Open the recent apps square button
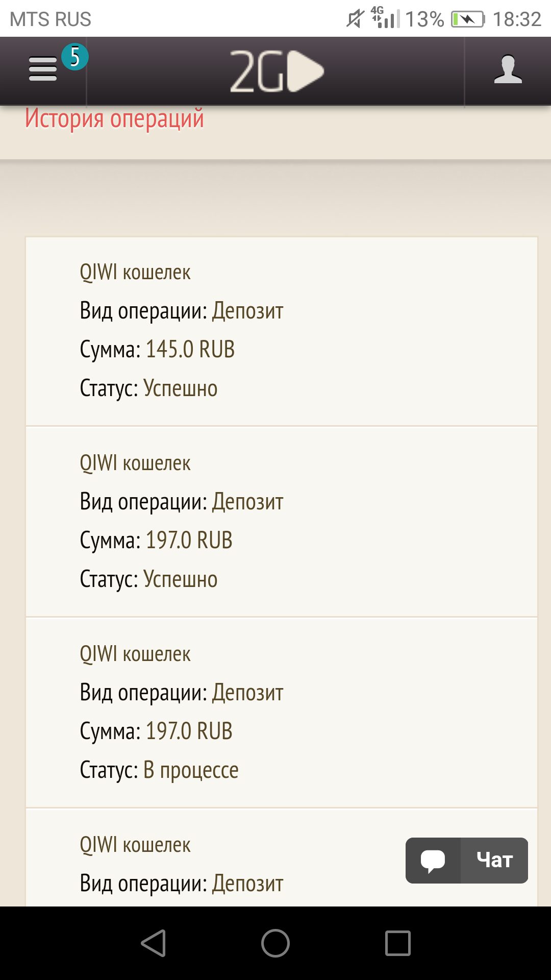551x980 pixels. coord(397,943)
